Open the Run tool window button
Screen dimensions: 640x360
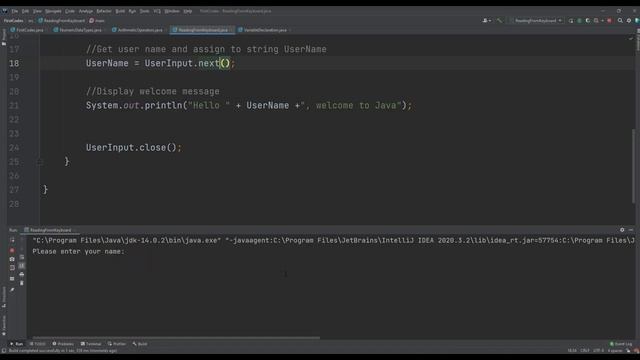coord(17,344)
